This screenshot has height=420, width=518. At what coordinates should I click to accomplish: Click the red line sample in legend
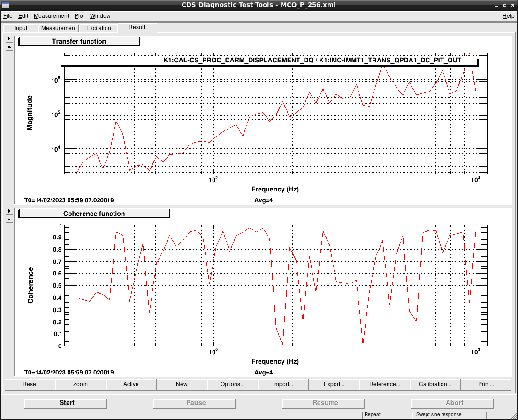coord(111,61)
